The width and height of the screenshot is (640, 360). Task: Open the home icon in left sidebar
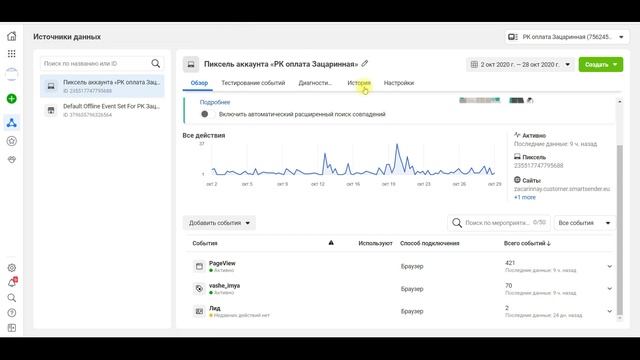point(11,36)
